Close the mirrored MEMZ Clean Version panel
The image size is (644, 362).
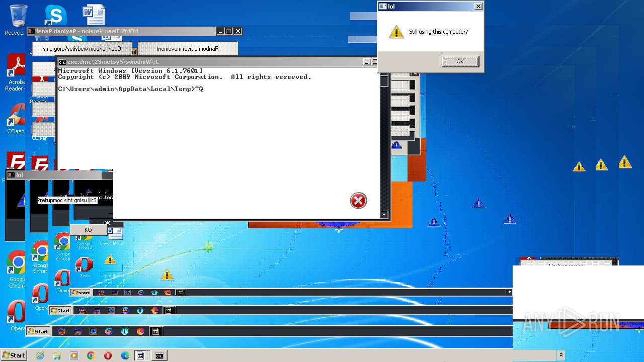[238, 31]
